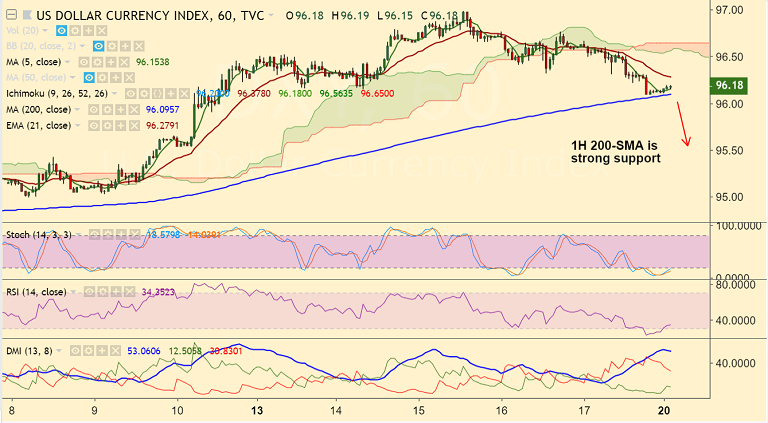Open settings gear for MA (5, close)
The image size is (768, 423).
click(97, 62)
